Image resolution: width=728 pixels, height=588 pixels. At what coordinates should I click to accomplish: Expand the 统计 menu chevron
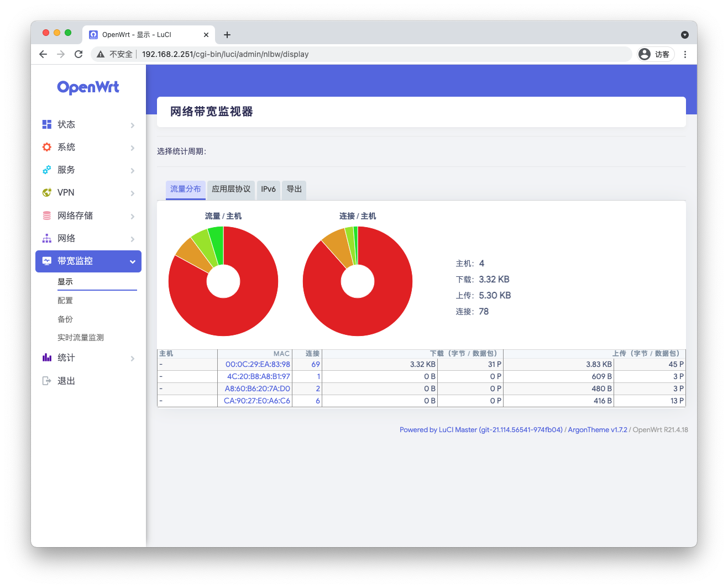coord(133,359)
